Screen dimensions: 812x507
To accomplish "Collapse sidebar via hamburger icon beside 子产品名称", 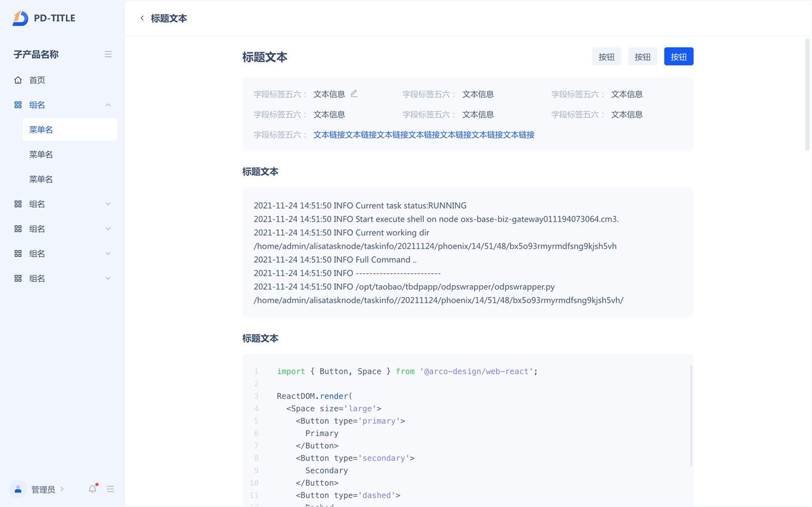I will click(x=108, y=54).
